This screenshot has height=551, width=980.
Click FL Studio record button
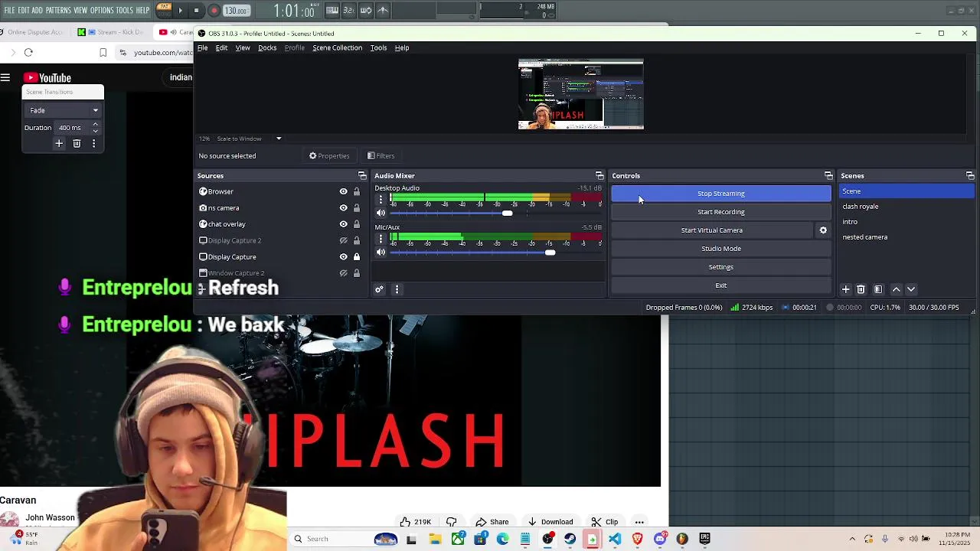[x=214, y=11]
